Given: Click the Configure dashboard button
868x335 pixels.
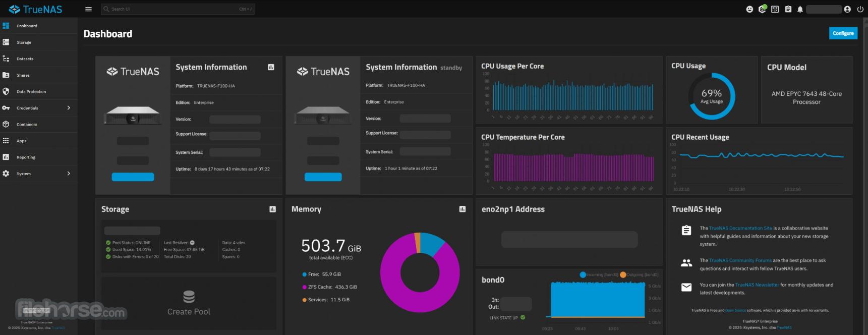Looking at the screenshot, I should [843, 33].
